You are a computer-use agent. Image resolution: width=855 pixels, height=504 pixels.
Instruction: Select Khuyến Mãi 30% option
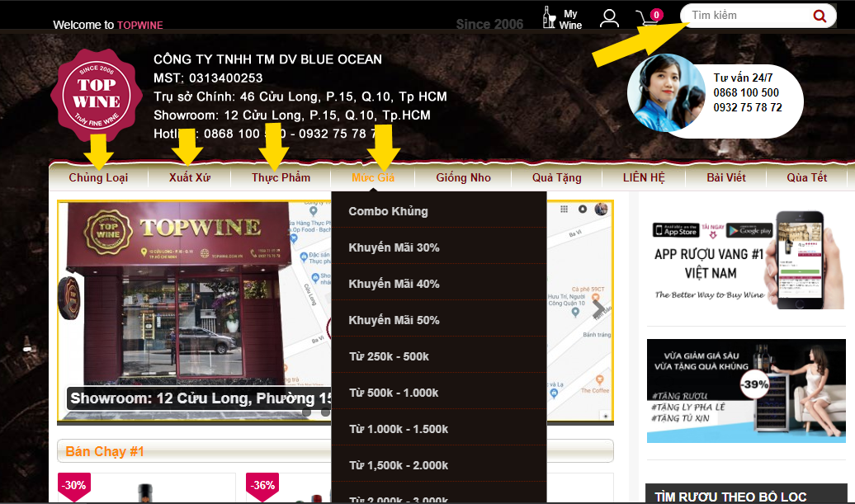coord(439,247)
